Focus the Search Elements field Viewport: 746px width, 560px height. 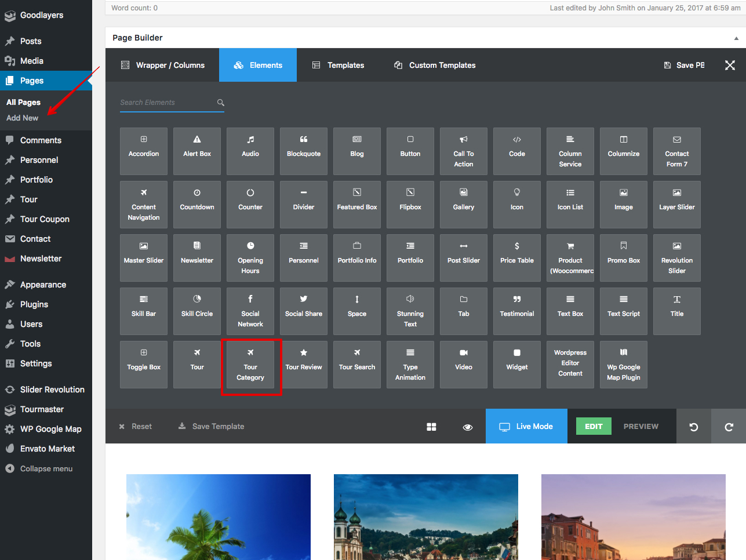pyautogui.click(x=167, y=103)
